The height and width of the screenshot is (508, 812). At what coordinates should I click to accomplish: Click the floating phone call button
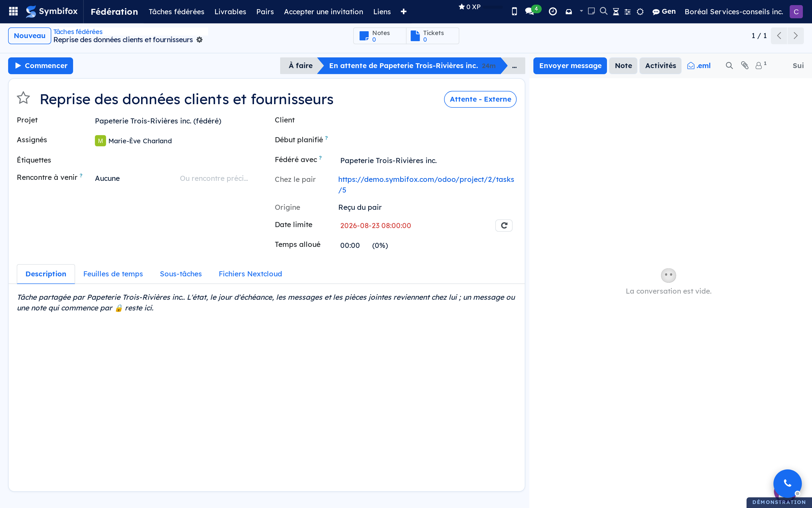coord(787,483)
